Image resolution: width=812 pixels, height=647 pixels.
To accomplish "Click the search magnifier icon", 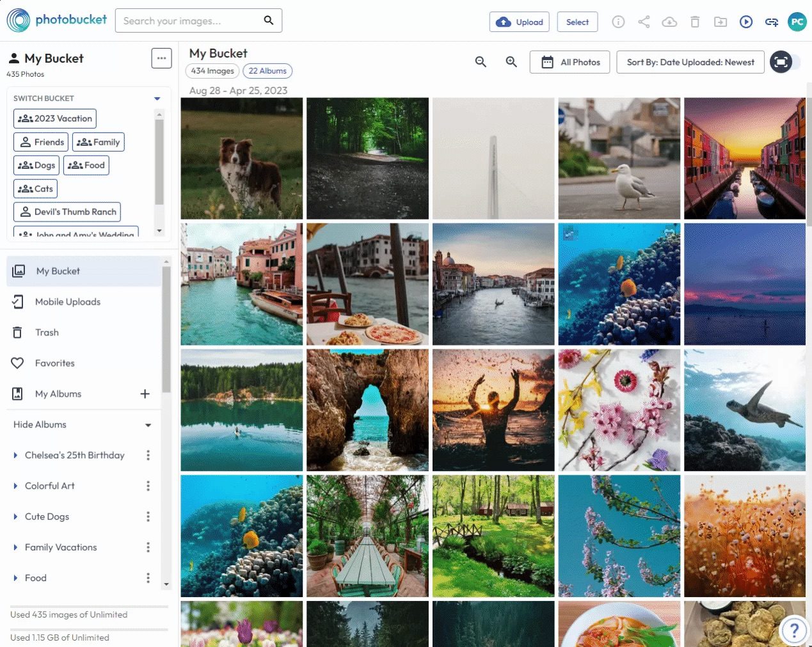I will pyautogui.click(x=269, y=20).
